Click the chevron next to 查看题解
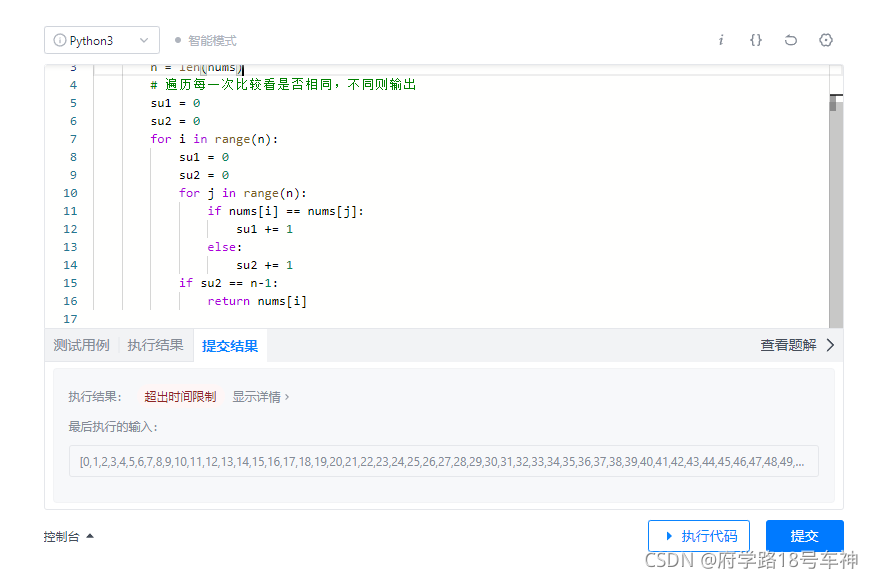The height and width of the screenshot is (579, 873). (831, 345)
